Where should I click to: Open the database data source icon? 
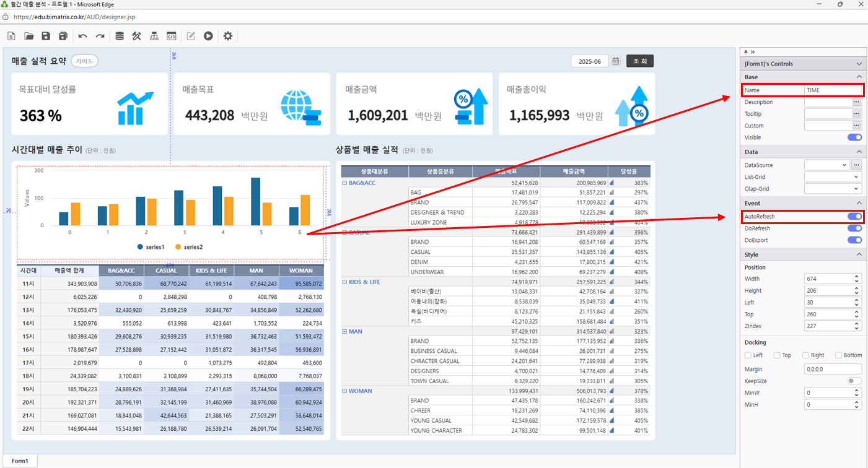pyautogui.click(x=120, y=37)
